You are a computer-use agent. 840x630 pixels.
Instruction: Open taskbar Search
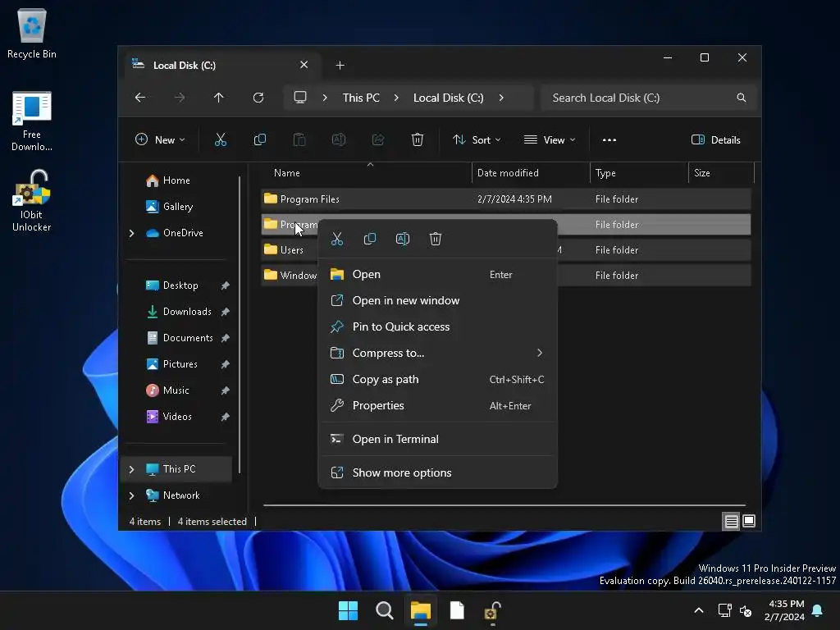click(385, 610)
